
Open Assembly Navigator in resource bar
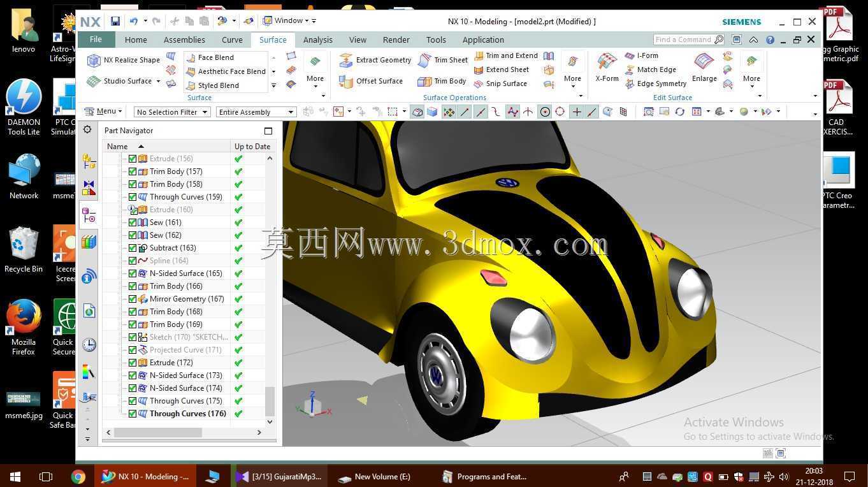click(x=89, y=162)
